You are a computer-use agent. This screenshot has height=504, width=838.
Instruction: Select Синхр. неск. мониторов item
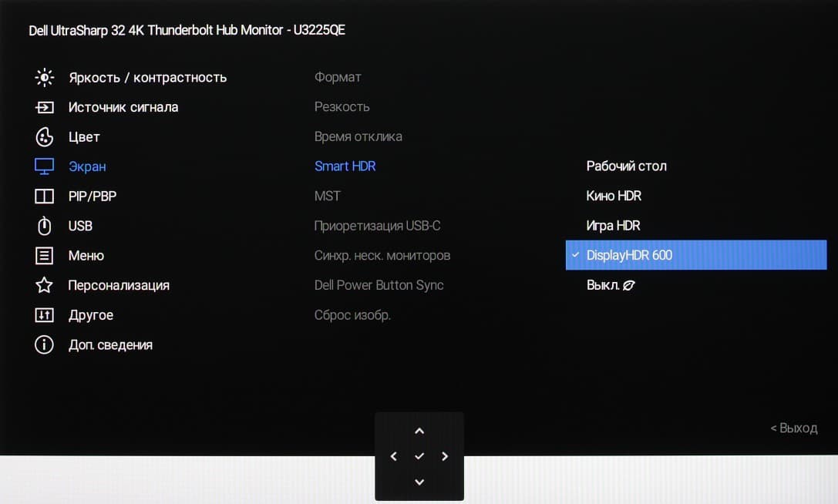point(382,256)
